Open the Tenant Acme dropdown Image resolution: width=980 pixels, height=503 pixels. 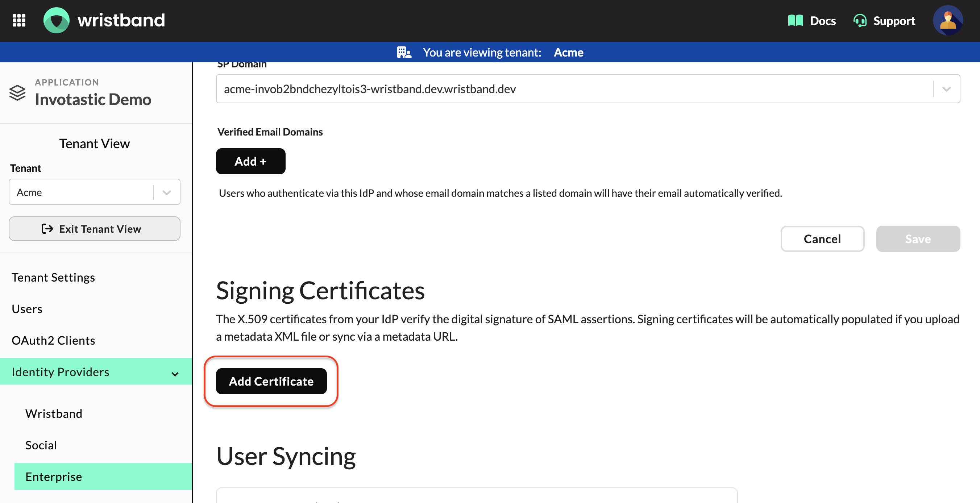(94, 192)
